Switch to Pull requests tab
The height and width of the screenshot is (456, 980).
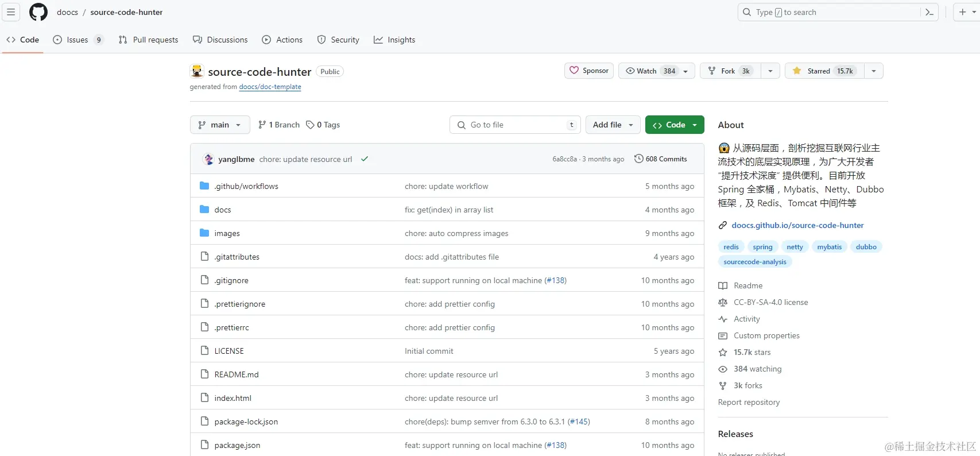149,40
